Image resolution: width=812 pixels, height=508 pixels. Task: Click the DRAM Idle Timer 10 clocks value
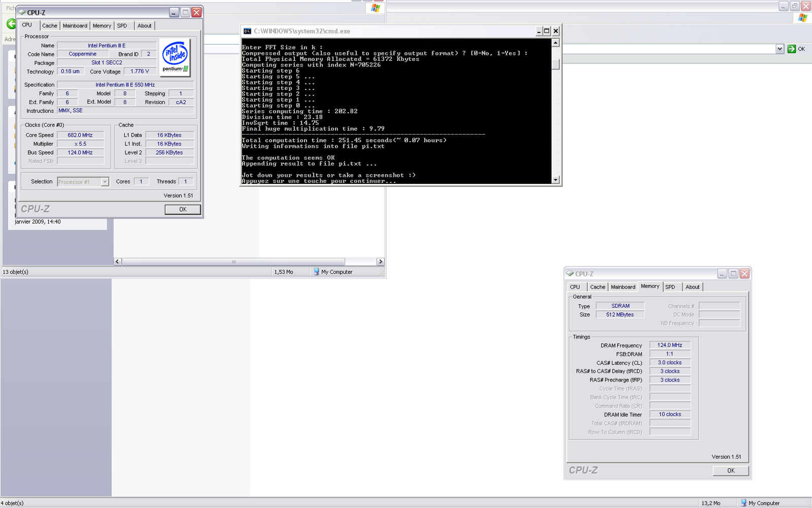(670, 415)
